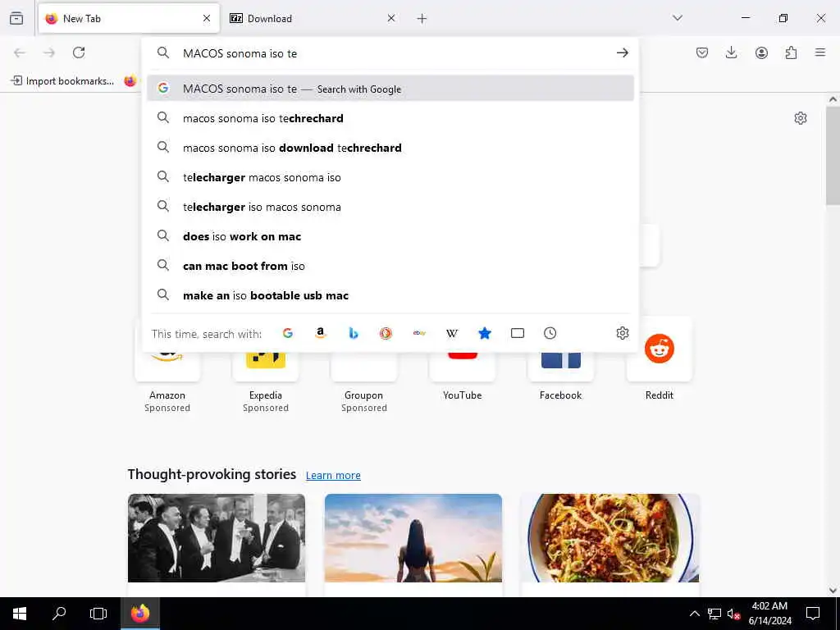Search this time with Google

288,333
